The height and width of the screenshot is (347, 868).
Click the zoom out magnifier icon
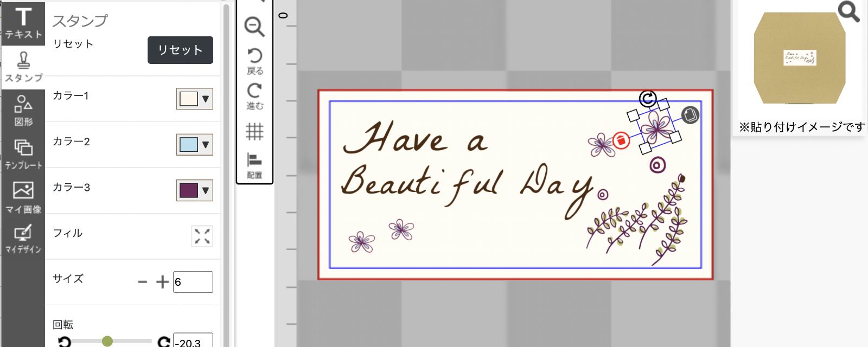[254, 27]
